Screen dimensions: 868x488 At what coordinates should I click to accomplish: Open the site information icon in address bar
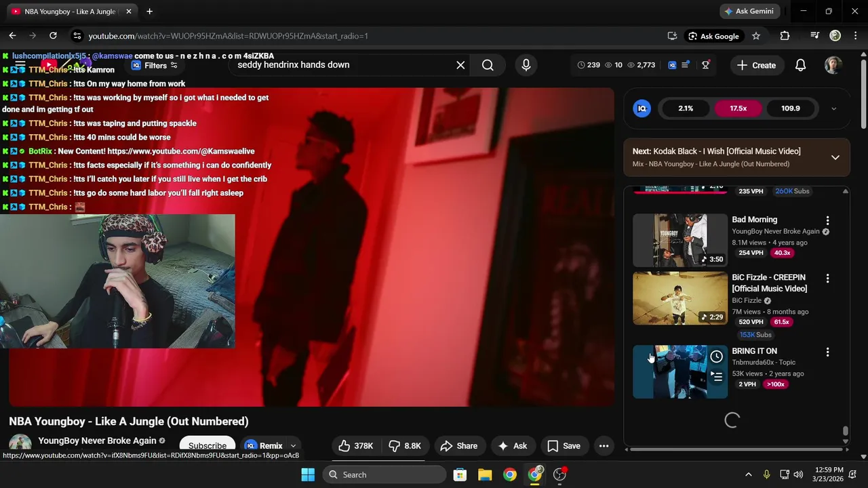point(77,36)
